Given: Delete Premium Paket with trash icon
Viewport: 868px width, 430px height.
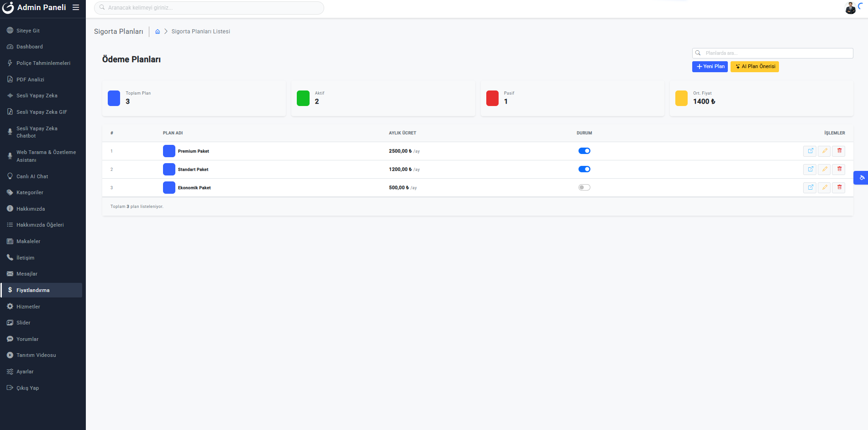Looking at the screenshot, I should coord(839,151).
